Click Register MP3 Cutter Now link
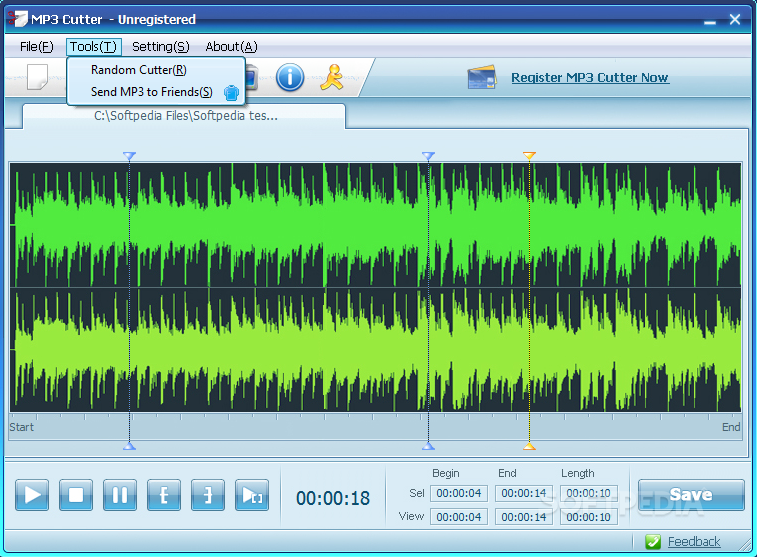 (590, 77)
